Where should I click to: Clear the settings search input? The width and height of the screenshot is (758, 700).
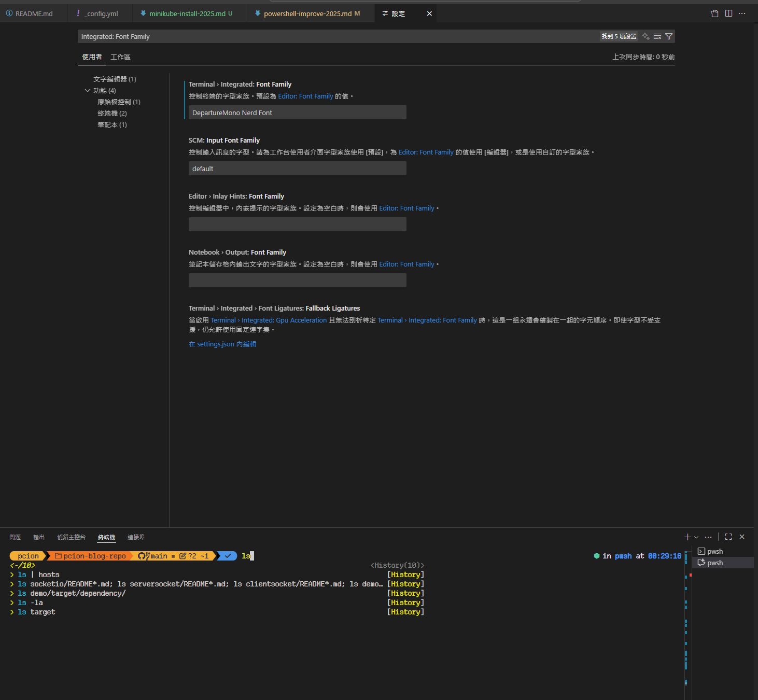[x=657, y=36]
